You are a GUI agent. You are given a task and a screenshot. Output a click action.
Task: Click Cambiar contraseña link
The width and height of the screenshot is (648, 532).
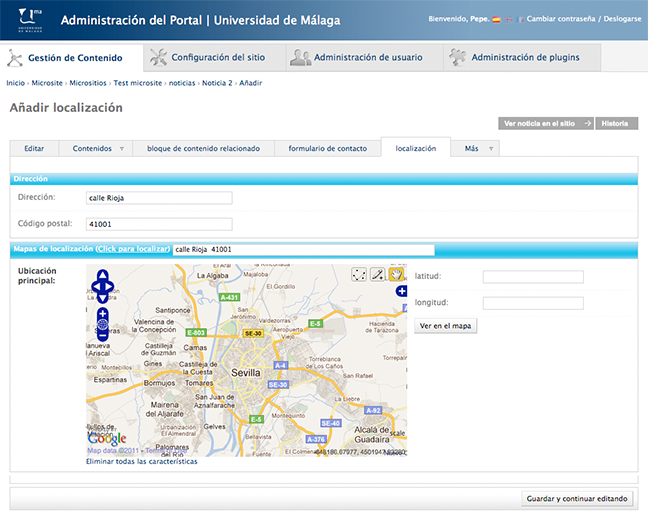click(561, 19)
